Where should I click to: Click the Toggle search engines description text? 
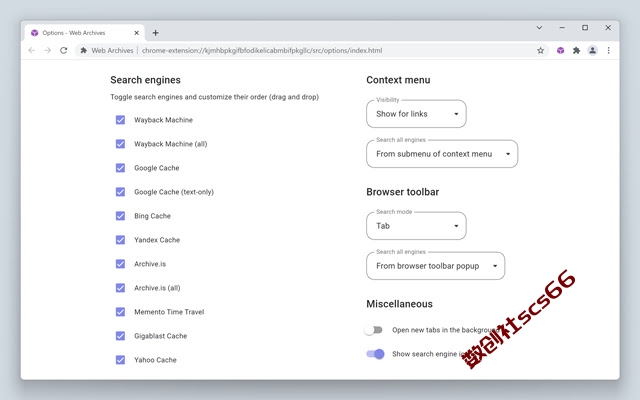click(x=214, y=97)
